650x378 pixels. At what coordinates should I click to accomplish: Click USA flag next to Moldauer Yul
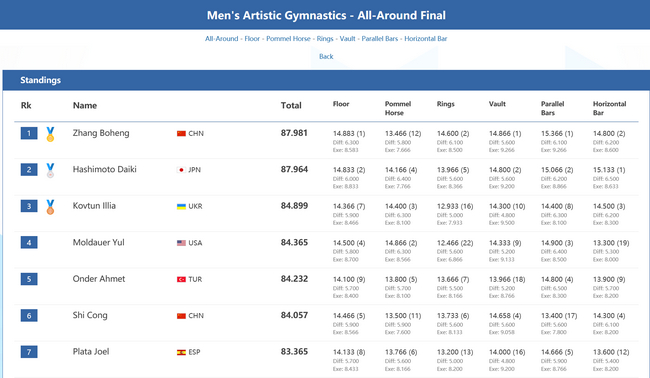click(181, 243)
